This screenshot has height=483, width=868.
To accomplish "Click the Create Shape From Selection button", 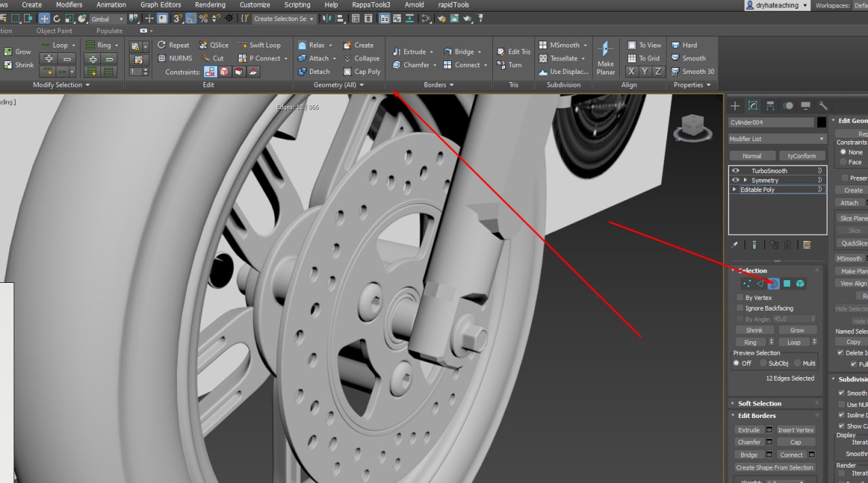I will (x=774, y=467).
